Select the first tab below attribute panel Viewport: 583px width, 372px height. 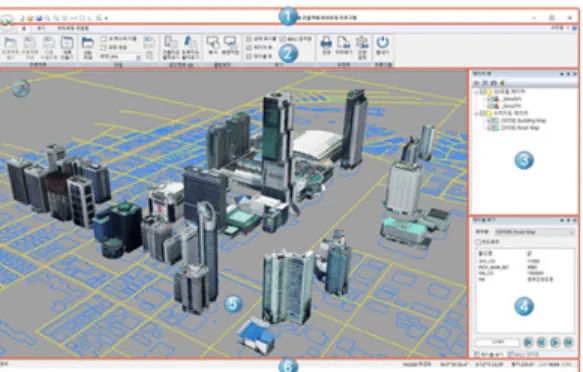click(490, 354)
